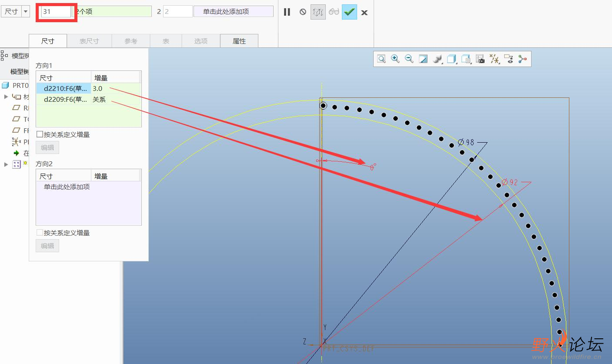Viewport: 612px width, 364px height.
Task: Select the second datum plane icon
Action: click(x=17, y=119)
